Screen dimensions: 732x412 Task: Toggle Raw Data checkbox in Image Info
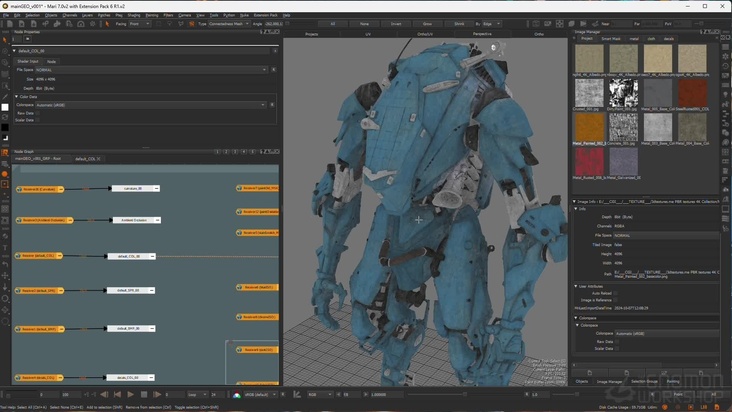tap(617, 342)
